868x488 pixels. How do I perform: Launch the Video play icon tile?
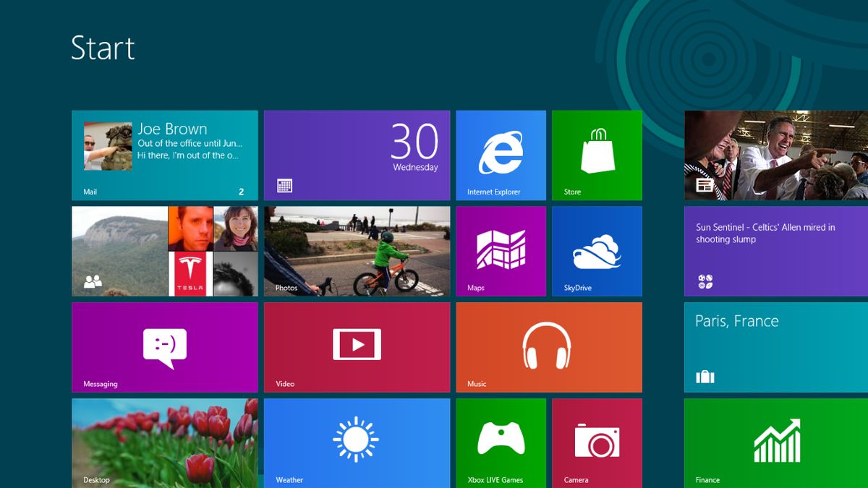[357, 344]
